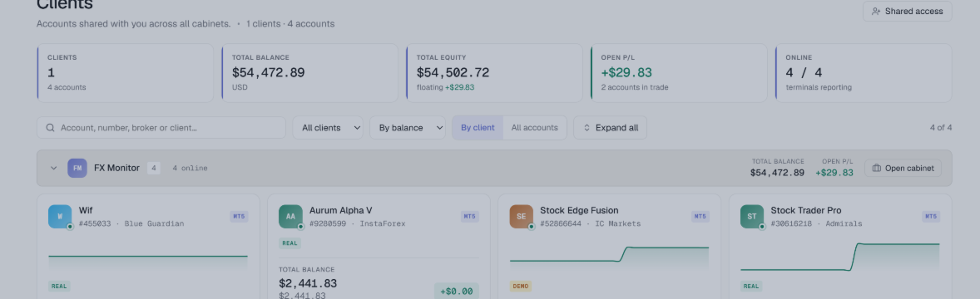Click the Wif account avatar icon

60,217
